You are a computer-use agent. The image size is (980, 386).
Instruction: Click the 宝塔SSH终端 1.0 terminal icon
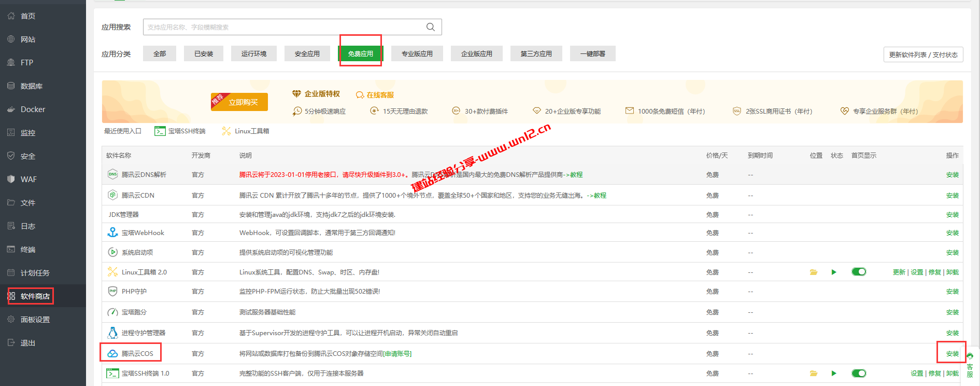(112, 373)
